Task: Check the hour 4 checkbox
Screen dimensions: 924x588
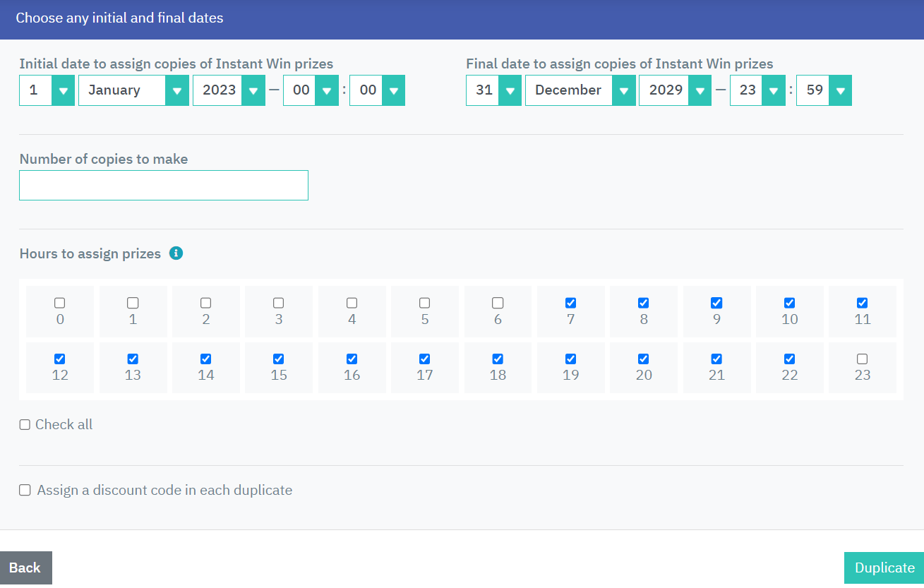Action: point(352,303)
